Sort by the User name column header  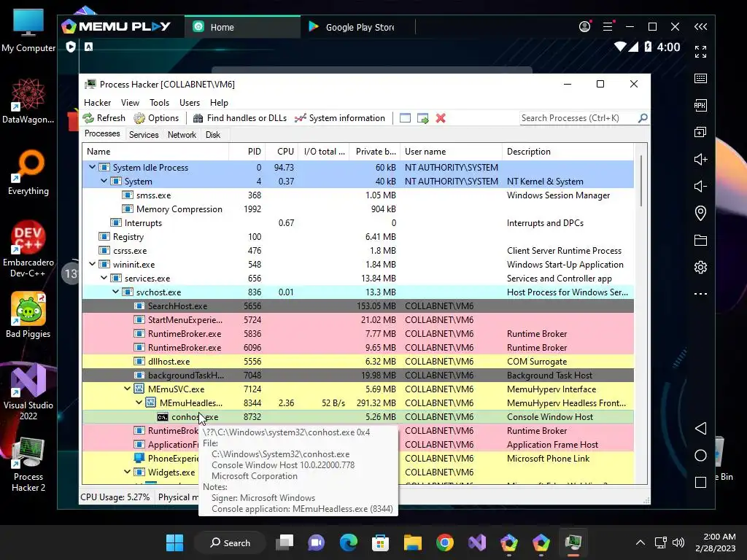point(451,152)
